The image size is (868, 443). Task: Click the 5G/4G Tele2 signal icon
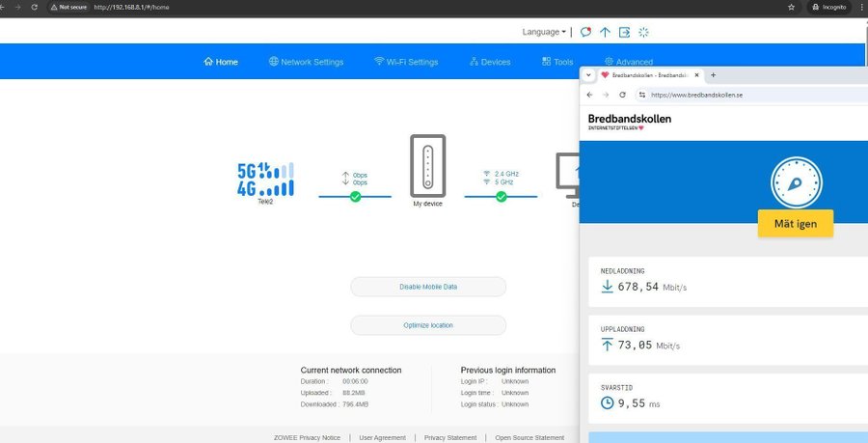click(265, 180)
